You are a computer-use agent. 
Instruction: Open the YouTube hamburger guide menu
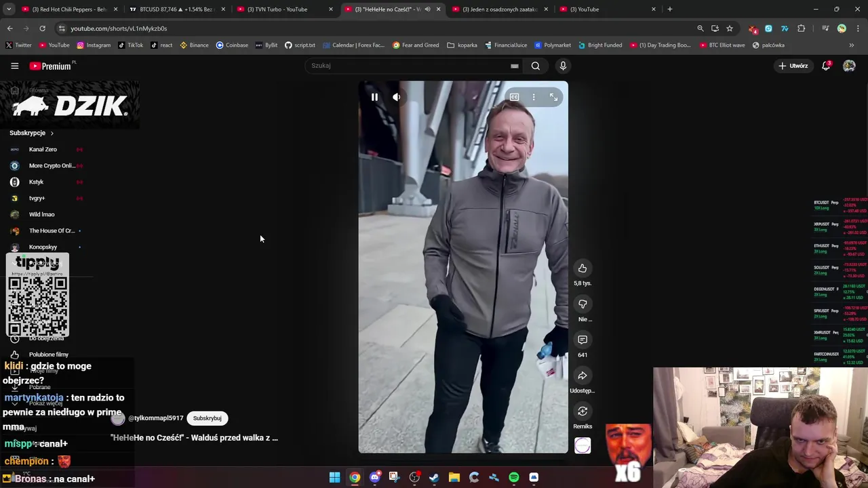pyautogui.click(x=14, y=66)
